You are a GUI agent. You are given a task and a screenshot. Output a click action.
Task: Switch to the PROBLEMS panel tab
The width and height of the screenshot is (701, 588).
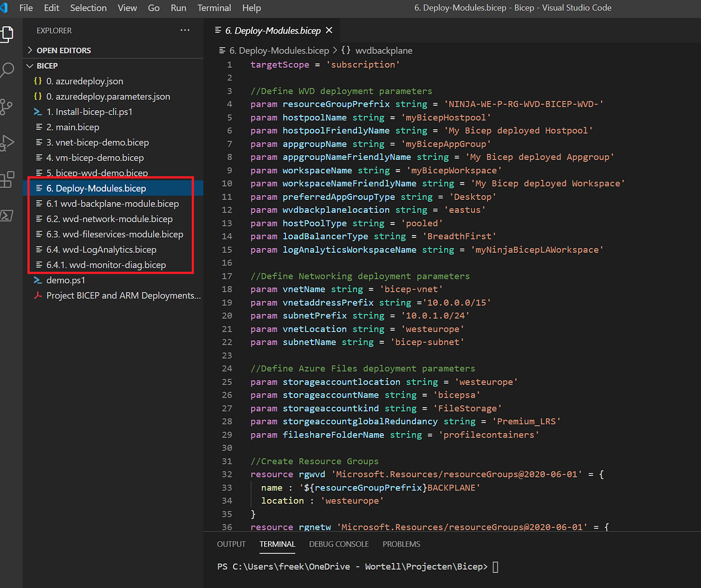pyautogui.click(x=401, y=544)
